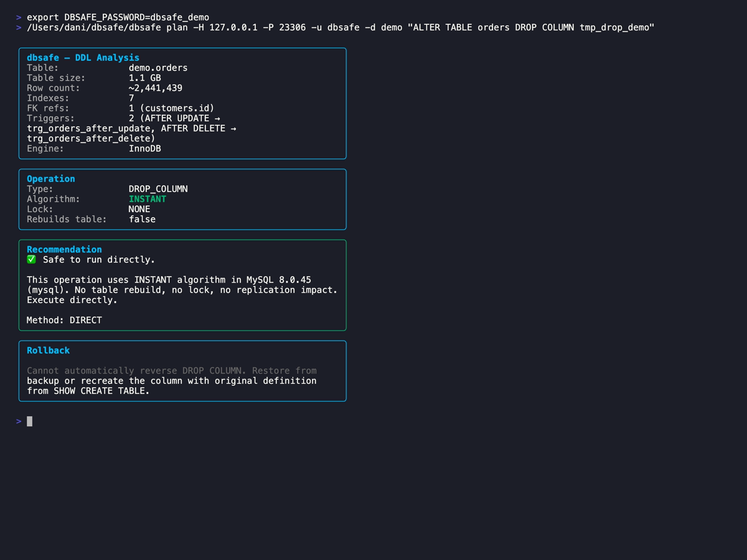The width and height of the screenshot is (747, 560).
Task: Click the chevron before the dbsafe plan command
Action: pos(18,27)
